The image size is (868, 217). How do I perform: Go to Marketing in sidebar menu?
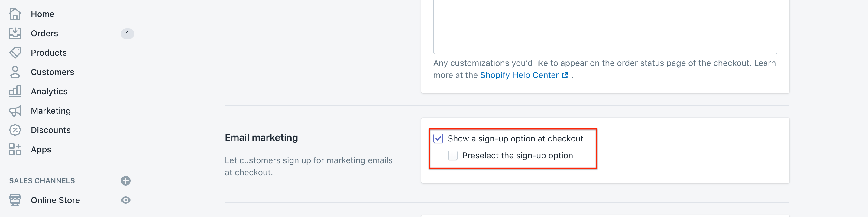pyautogui.click(x=51, y=111)
